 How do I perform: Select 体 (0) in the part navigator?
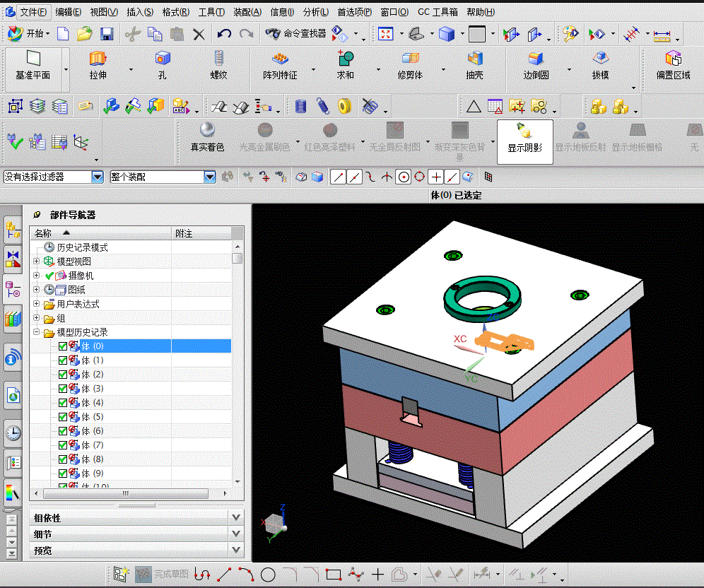tap(93, 346)
